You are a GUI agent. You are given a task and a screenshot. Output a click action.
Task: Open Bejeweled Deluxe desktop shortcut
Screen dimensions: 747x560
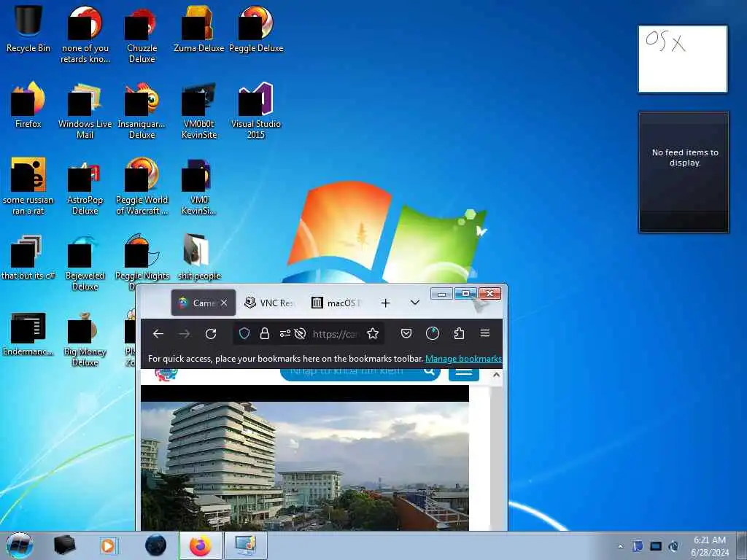point(85,262)
